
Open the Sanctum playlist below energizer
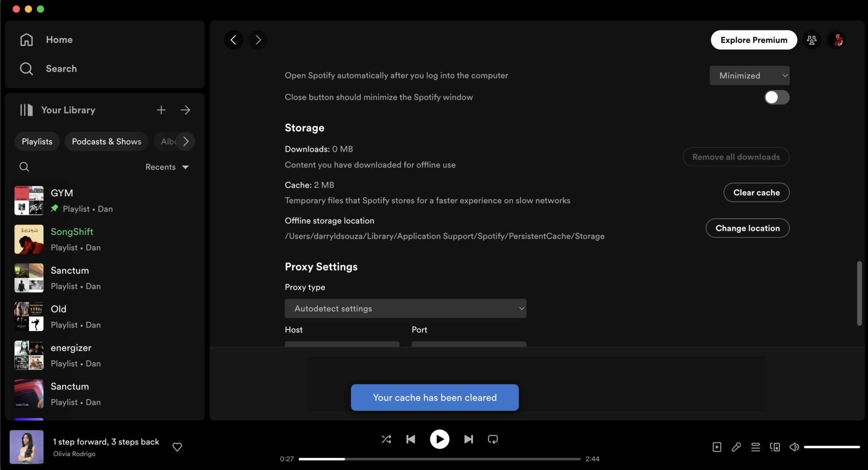(105, 394)
